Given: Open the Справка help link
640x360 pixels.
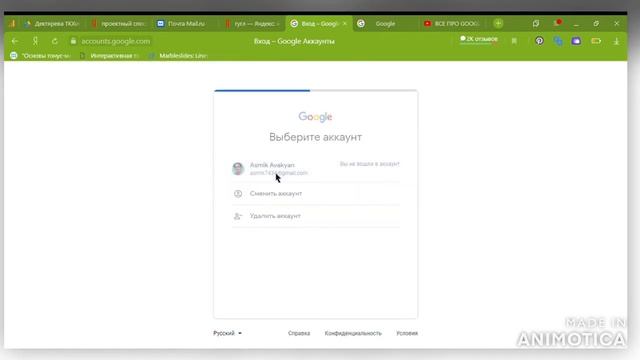Looking at the screenshot, I should coord(299,333).
